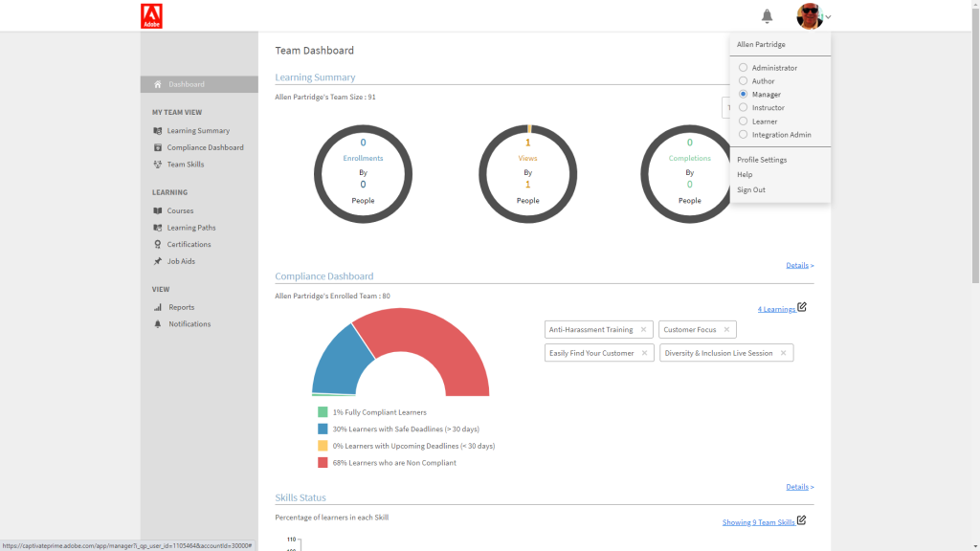This screenshot has width=980, height=551.
Task: Open Learning Paths from the sidebar
Action: pyautogui.click(x=155, y=227)
